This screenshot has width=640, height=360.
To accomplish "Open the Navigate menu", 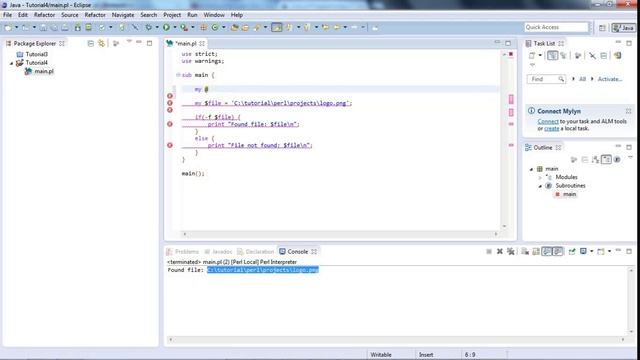I will click(x=123, y=15).
